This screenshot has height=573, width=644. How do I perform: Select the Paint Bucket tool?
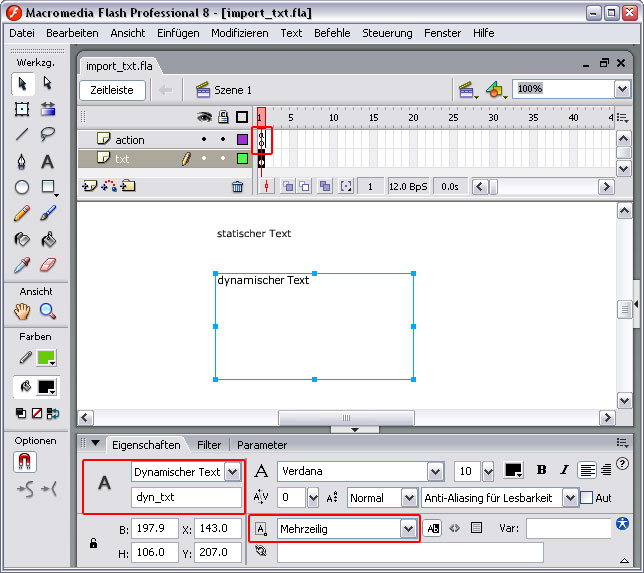pos(48,239)
